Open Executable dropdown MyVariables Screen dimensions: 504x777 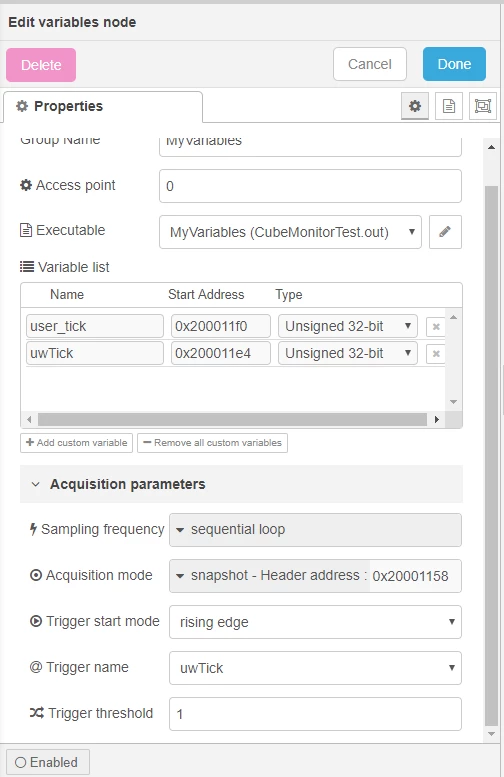click(x=290, y=232)
